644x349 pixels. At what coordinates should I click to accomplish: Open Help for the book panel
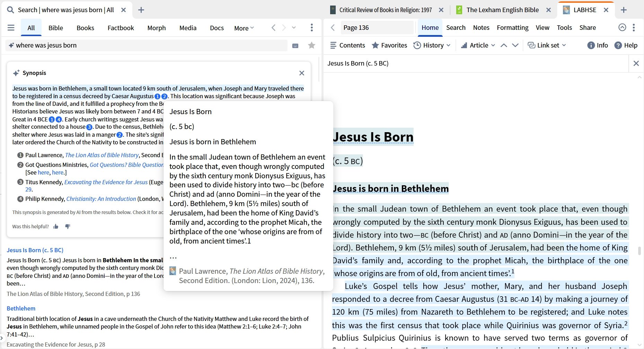click(626, 45)
